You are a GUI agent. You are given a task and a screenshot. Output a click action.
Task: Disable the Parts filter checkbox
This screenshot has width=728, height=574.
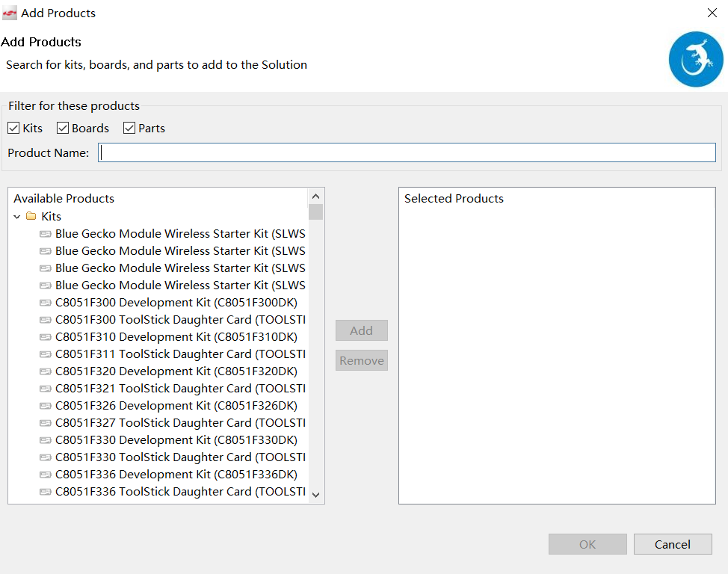point(129,128)
